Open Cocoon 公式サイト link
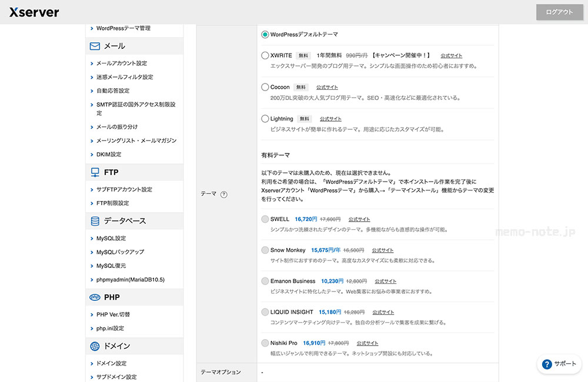The image size is (588, 382). pos(326,88)
